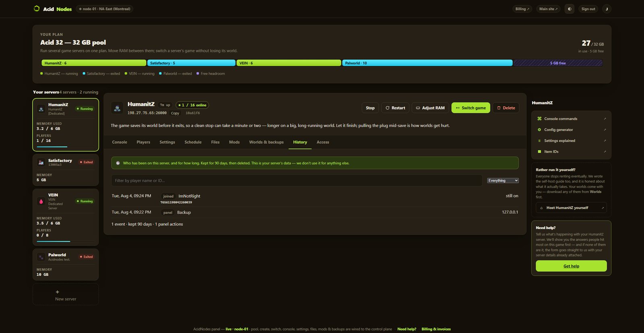
Task: Click the external arrow beside Item IDs
Action: click(605, 151)
